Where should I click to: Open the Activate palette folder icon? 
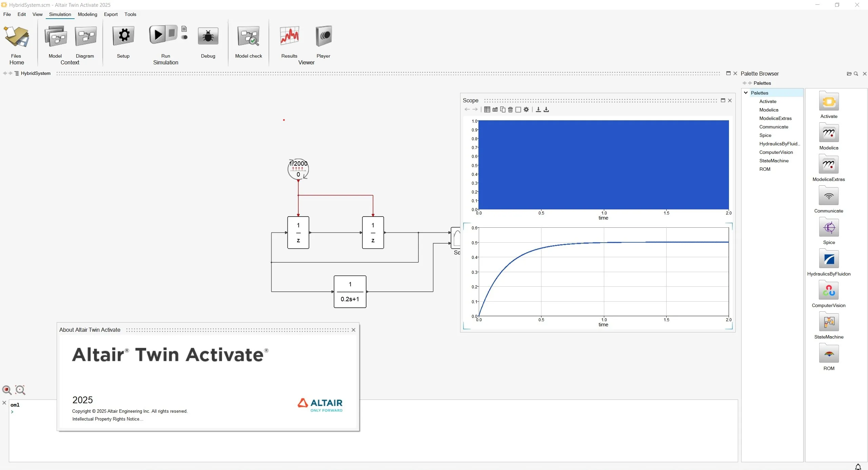(x=829, y=101)
